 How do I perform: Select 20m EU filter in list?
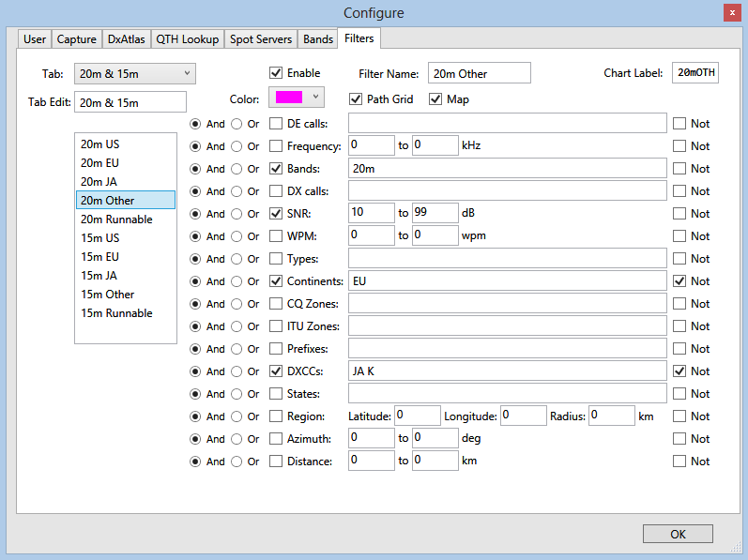(x=126, y=163)
